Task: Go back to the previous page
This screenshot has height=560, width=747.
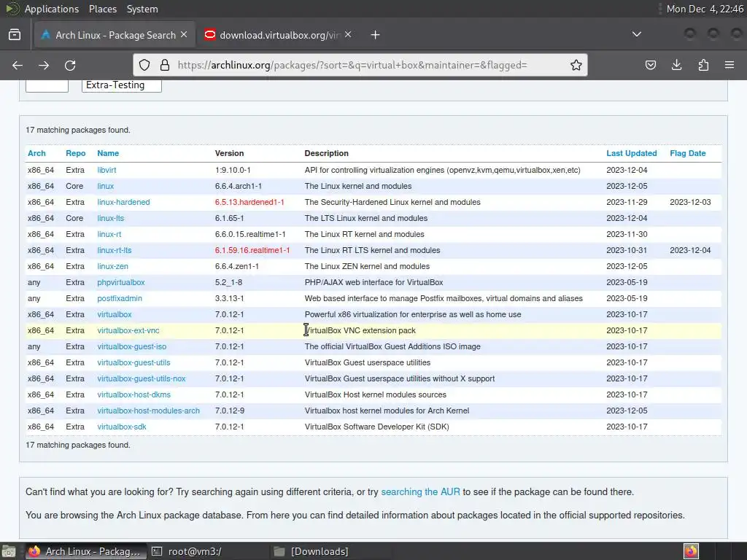Action: pyautogui.click(x=18, y=65)
